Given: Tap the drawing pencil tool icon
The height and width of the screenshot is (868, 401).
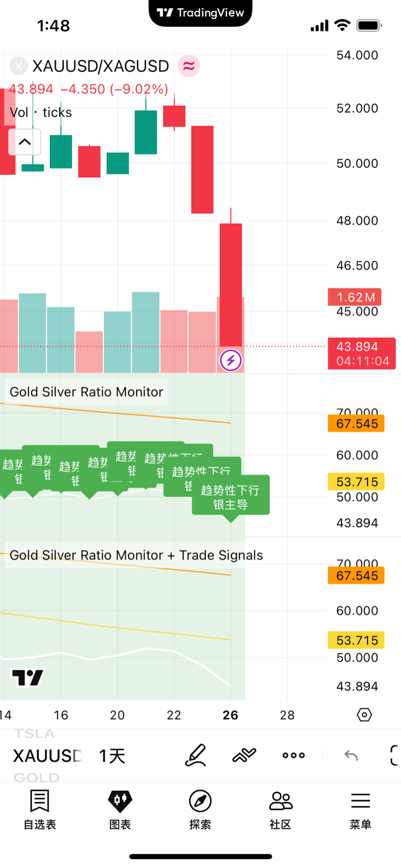Looking at the screenshot, I should (196, 755).
